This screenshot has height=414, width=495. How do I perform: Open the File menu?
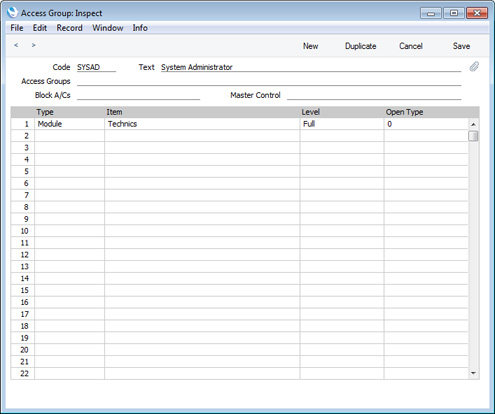17,28
